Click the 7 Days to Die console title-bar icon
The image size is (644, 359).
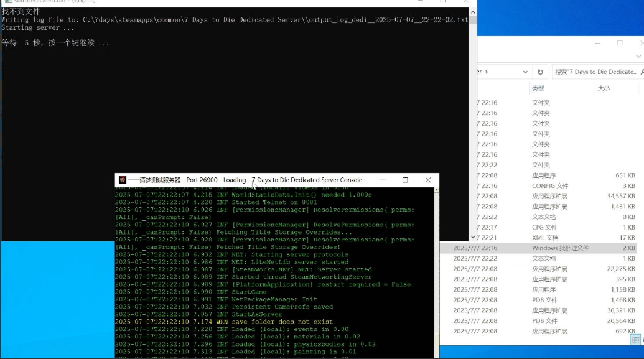[x=123, y=180]
